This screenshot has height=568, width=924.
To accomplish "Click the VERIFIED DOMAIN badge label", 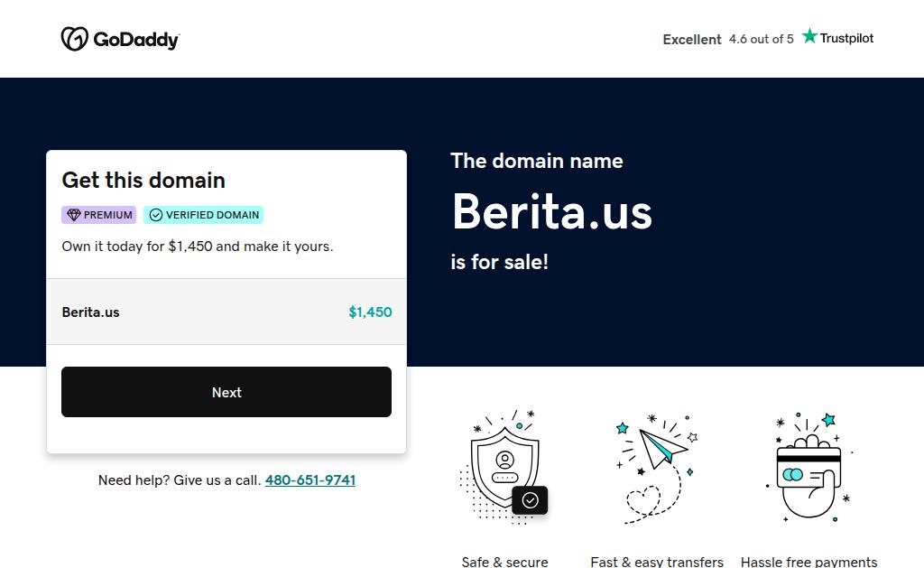I will (x=212, y=215).
